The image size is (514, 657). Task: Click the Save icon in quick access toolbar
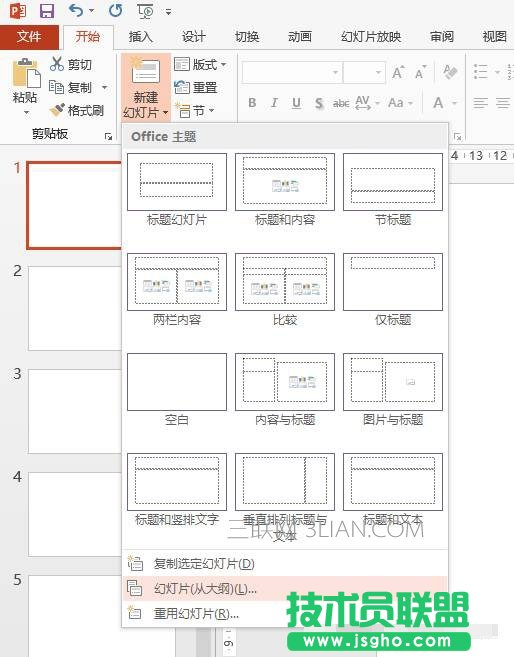click(x=46, y=10)
